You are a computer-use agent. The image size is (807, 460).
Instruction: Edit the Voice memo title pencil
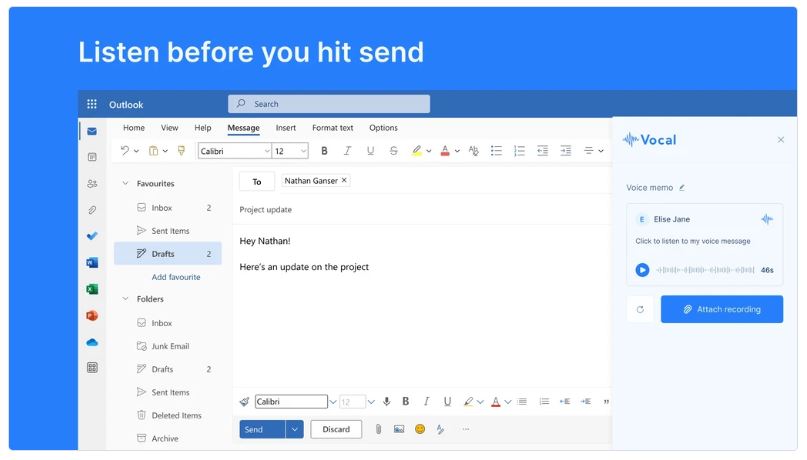(x=682, y=188)
